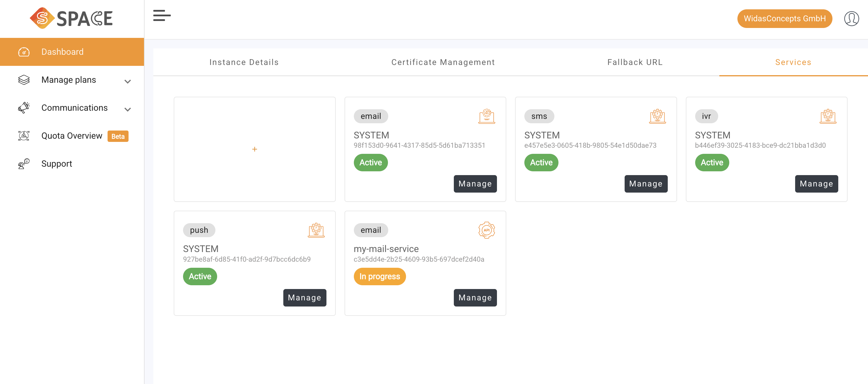Manage the ivr SYSTEM service
868x384 pixels.
[x=816, y=184]
